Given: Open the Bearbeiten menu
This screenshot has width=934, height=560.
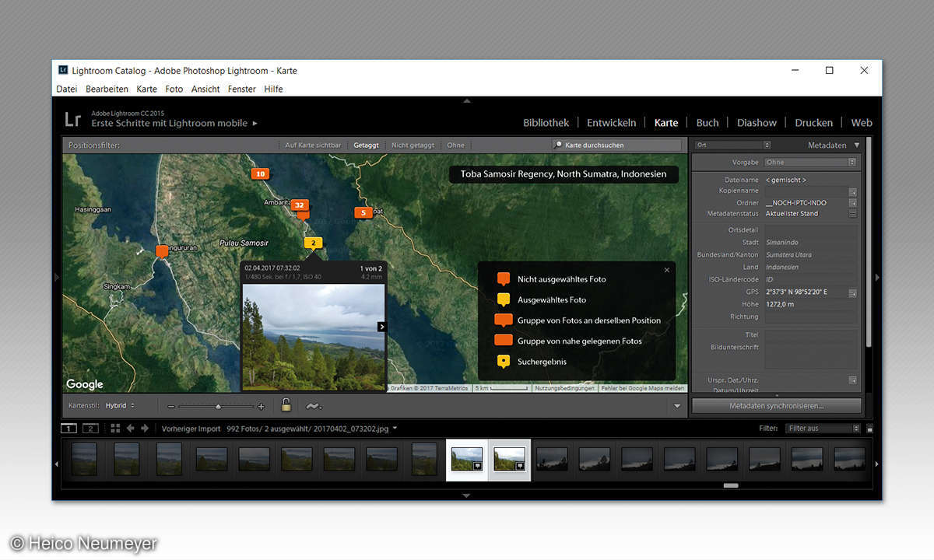Looking at the screenshot, I should pos(107,89).
